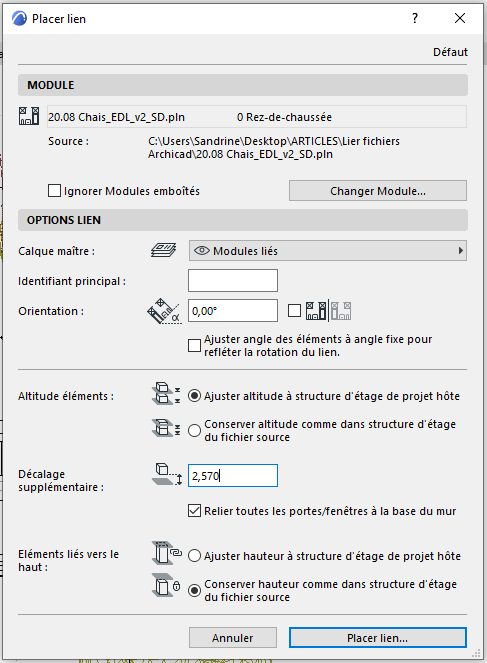The width and height of the screenshot is (487, 663).
Task: Click the locked height keep icon
Action: point(166,585)
